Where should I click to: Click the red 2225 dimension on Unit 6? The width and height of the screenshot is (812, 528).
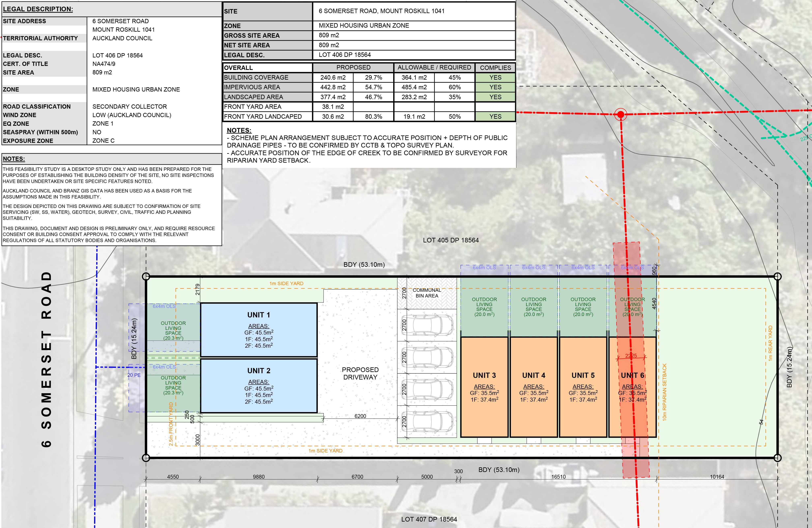(x=631, y=356)
